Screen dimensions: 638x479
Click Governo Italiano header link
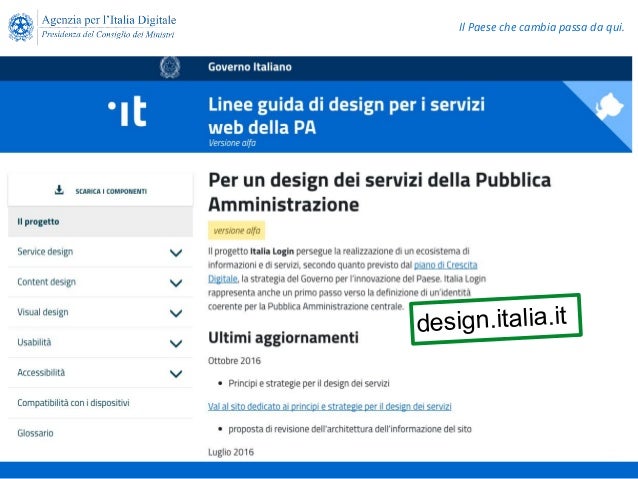click(x=250, y=67)
